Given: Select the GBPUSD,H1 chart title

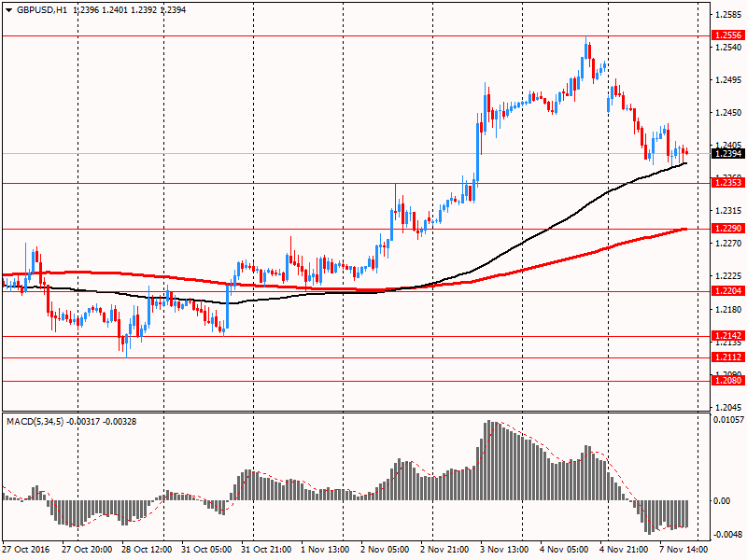Looking at the screenshot, I should tap(42, 10).
